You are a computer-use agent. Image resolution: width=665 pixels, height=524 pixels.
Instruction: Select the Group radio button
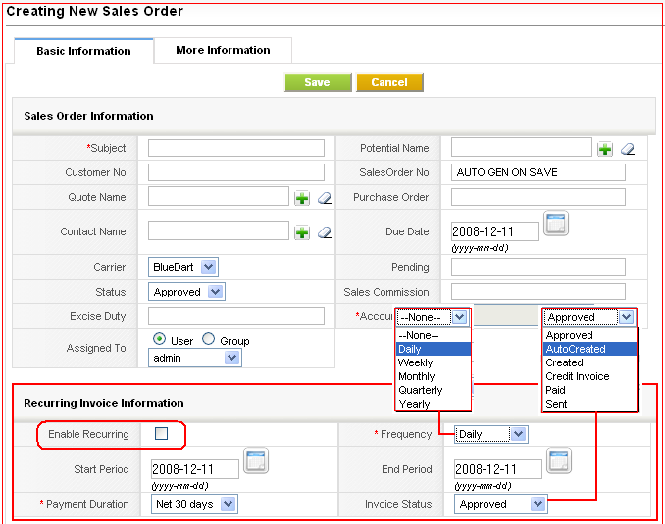coord(209,339)
